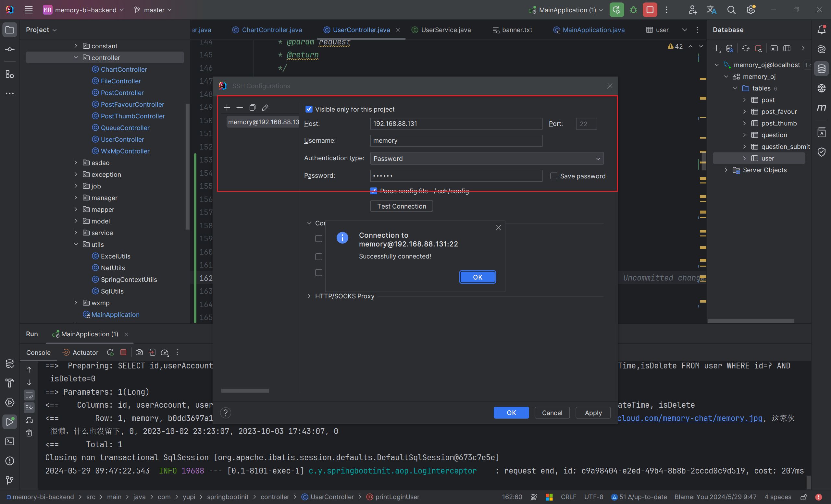Open memory.jpg link in console output

(690, 418)
